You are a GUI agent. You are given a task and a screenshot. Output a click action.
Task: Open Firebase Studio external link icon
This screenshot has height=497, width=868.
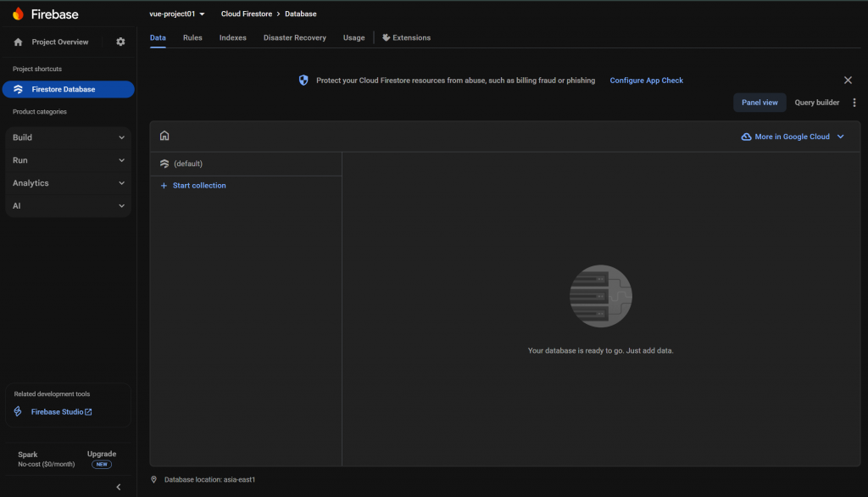coord(88,411)
